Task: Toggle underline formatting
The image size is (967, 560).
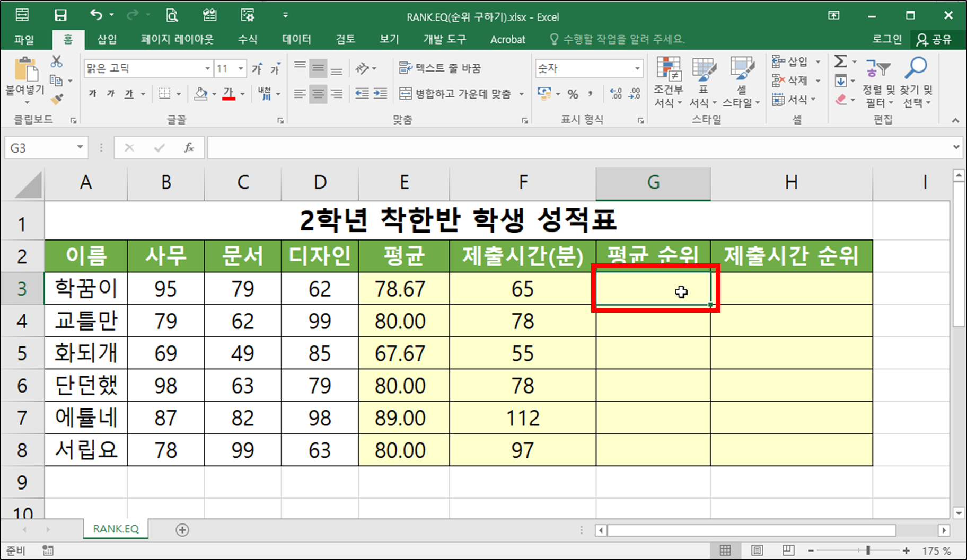Action: point(129,94)
